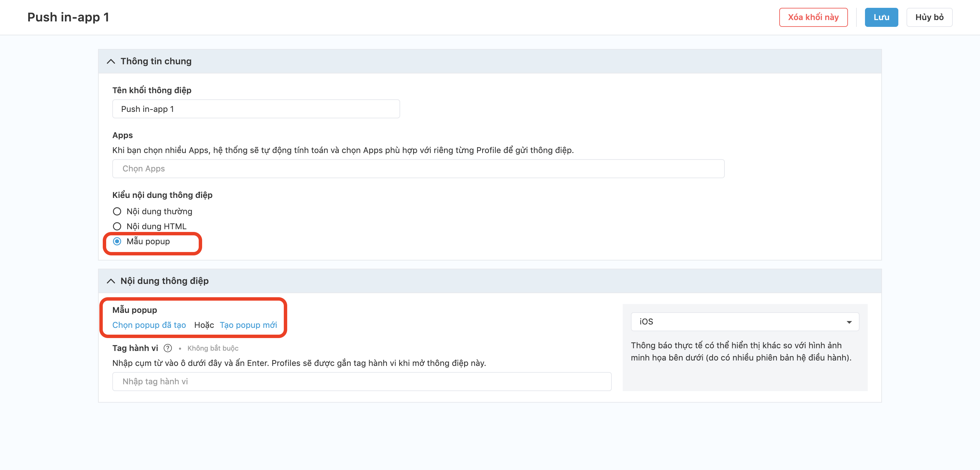Image resolution: width=980 pixels, height=470 pixels.
Task: Click the Nội dung HTML label text
Action: (x=157, y=226)
